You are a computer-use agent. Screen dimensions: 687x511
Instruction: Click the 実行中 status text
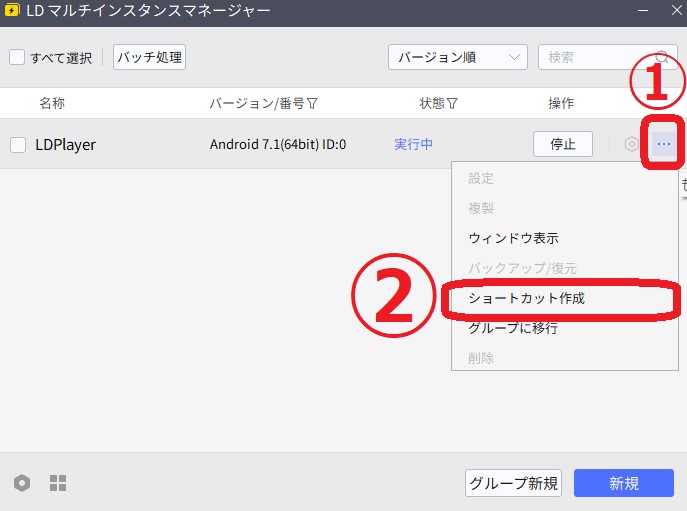point(413,144)
